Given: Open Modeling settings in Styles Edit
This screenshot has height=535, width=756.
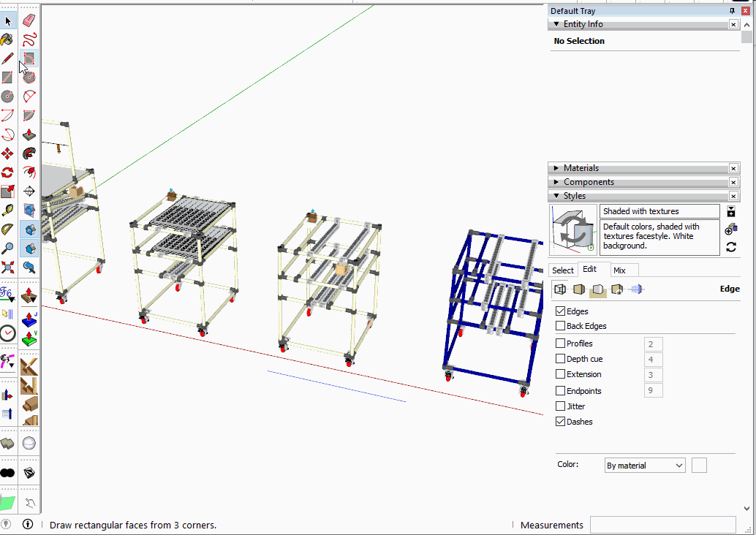Looking at the screenshot, I should (636, 289).
